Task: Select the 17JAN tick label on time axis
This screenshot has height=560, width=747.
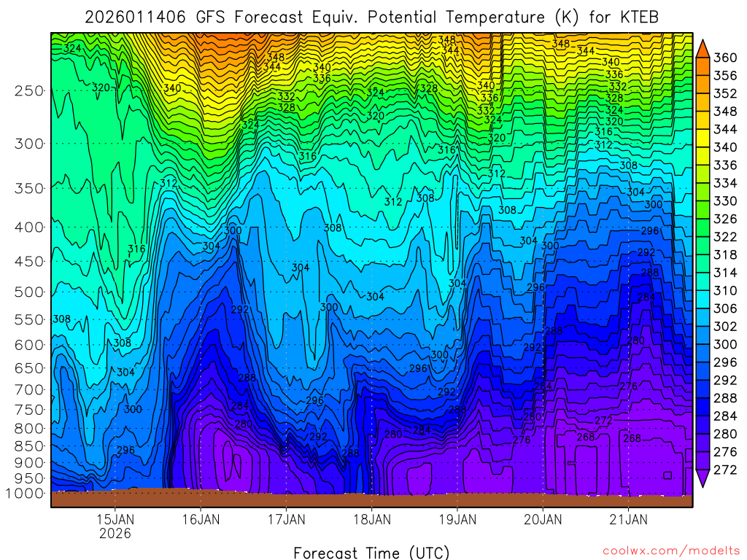Action: point(286,519)
